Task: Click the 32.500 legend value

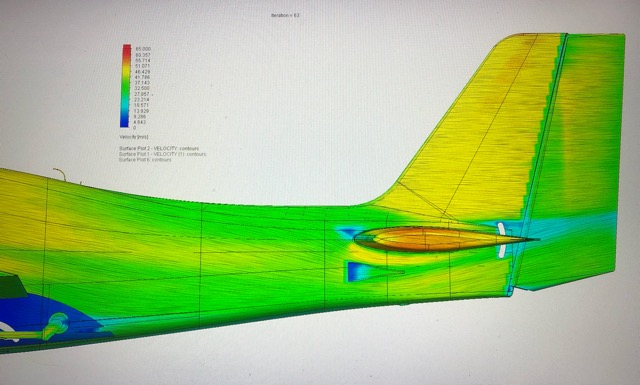Action: [x=142, y=88]
